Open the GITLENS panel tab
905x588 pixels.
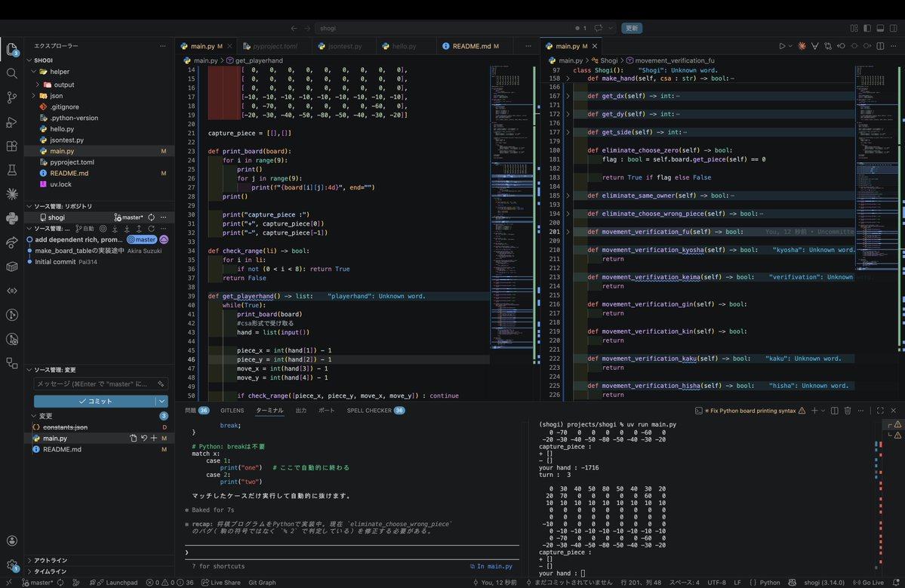pyautogui.click(x=232, y=411)
